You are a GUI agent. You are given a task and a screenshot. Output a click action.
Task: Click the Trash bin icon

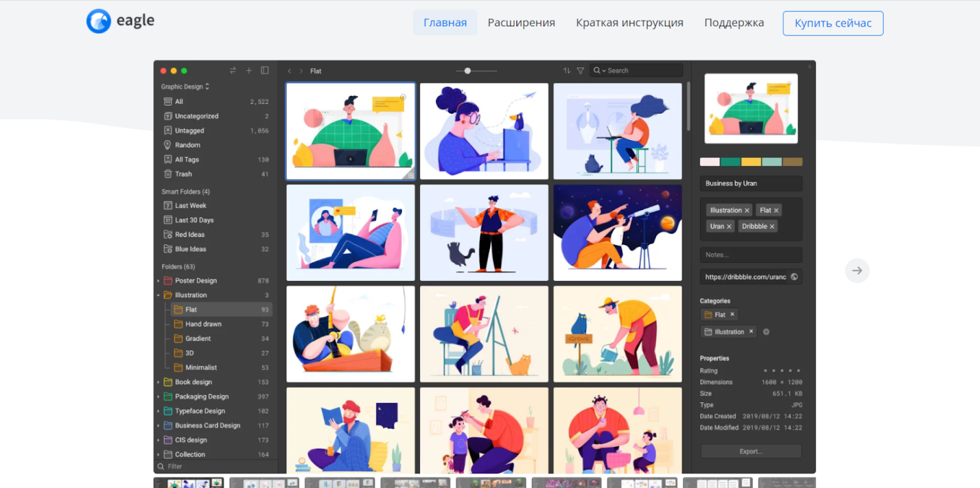pyautogui.click(x=167, y=174)
